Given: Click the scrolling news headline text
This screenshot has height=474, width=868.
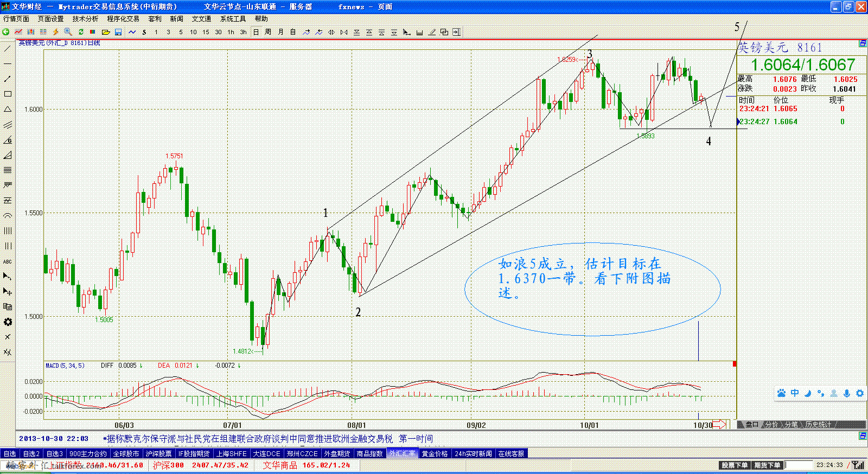Looking at the screenshot, I should pos(268,438).
